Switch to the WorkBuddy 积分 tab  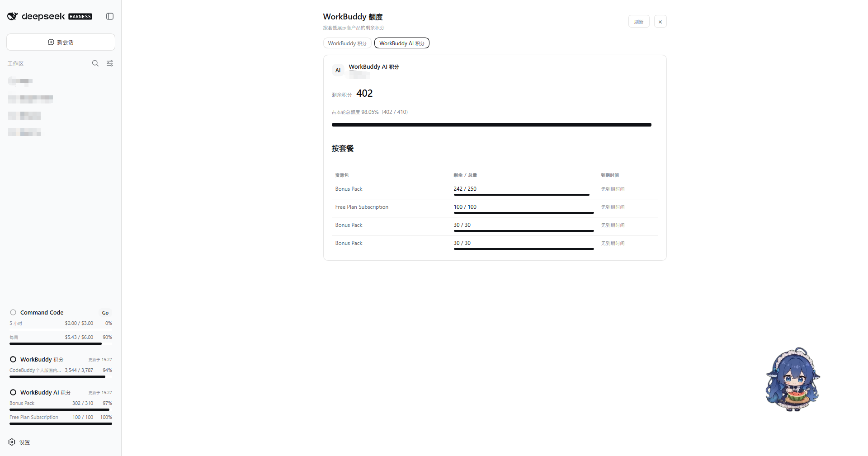pyautogui.click(x=347, y=43)
